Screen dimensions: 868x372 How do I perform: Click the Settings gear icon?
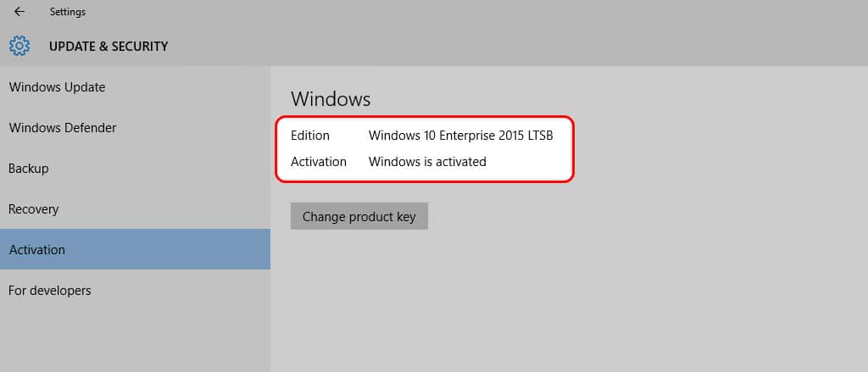pos(19,46)
